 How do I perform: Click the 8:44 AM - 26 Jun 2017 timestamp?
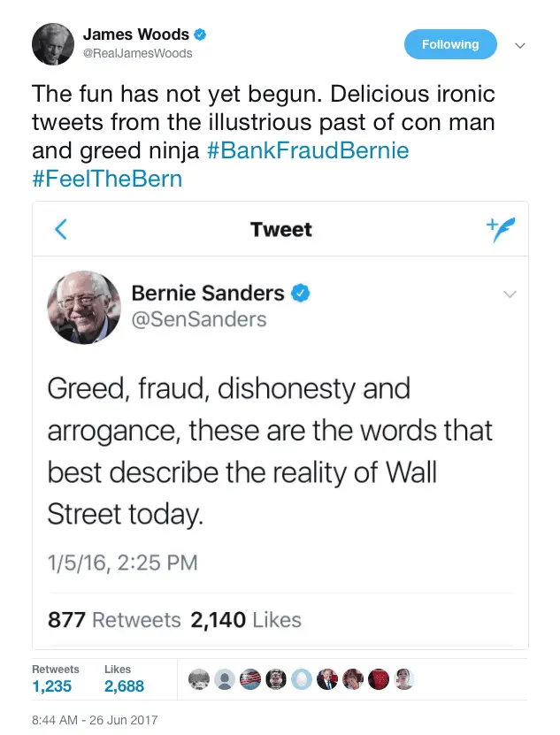pyautogui.click(x=95, y=720)
